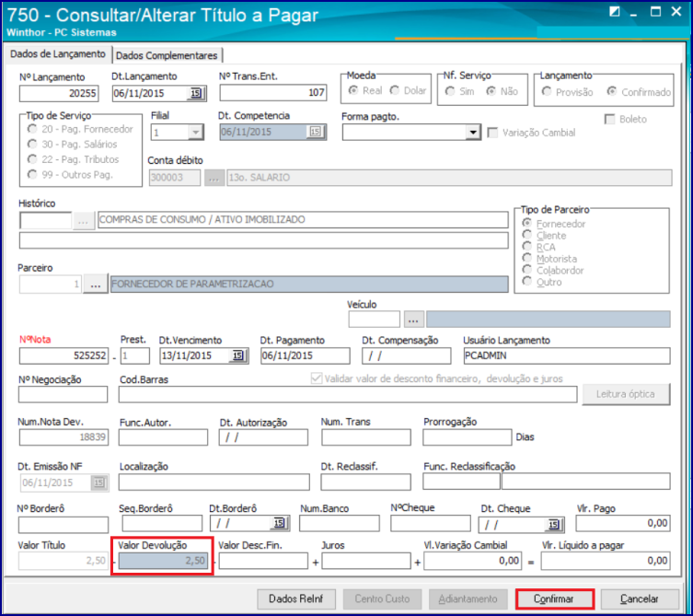Toggle Variação Cambial checkbox
Viewport: 693px width, 616px height.
pyautogui.click(x=492, y=133)
